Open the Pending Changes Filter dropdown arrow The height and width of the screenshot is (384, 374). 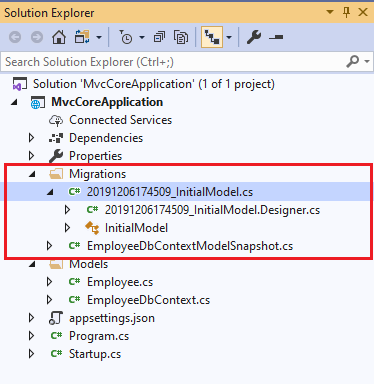(142, 37)
